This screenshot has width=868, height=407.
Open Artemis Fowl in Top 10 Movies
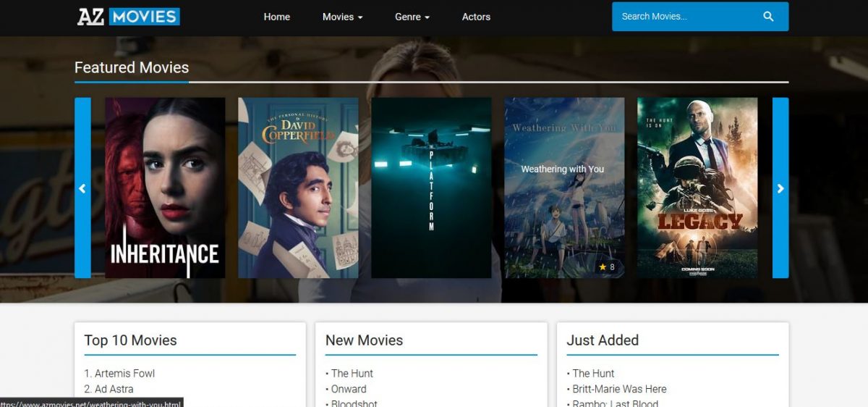click(124, 374)
